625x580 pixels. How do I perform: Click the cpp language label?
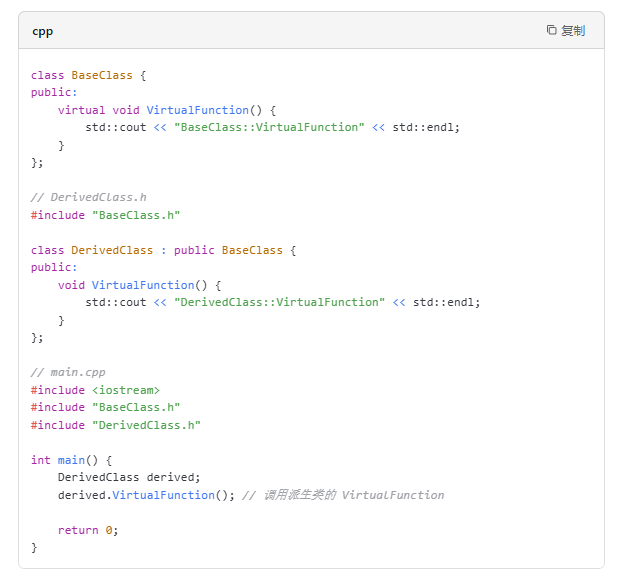click(x=42, y=31)
